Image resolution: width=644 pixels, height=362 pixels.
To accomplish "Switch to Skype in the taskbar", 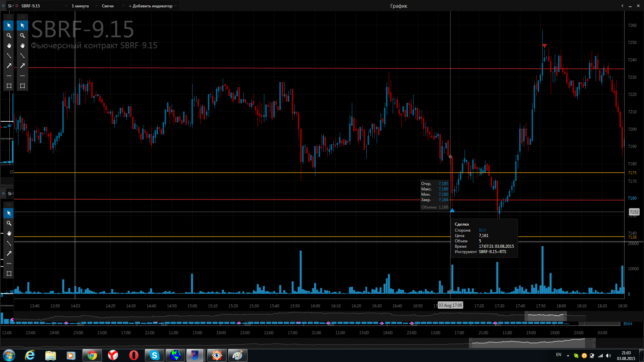I will point(154,355).
